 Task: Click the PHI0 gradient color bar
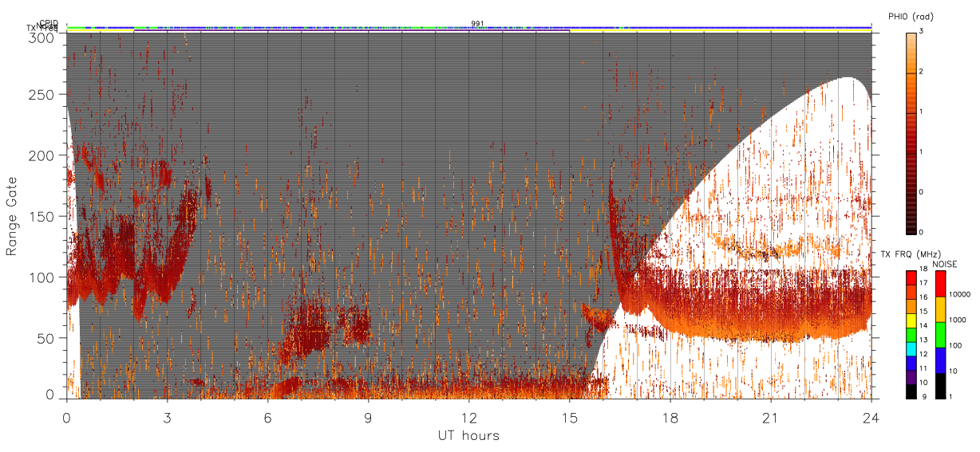tap(911, 132)
